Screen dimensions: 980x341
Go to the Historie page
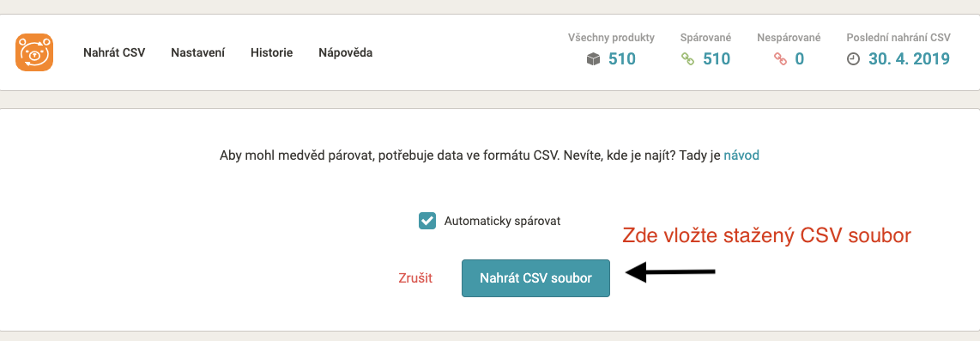tap(272, 52)
